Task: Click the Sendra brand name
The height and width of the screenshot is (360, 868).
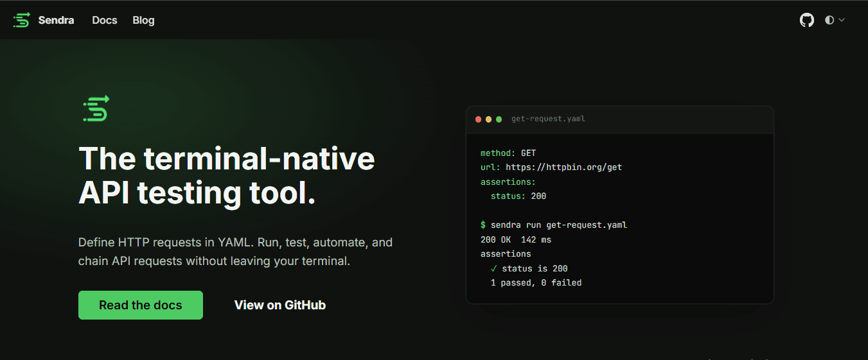Action: coord(56,20)
